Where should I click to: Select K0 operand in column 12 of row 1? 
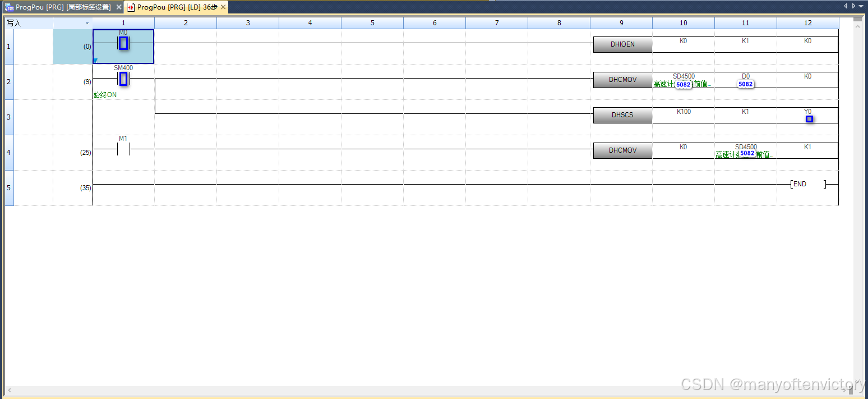[808, 41]
